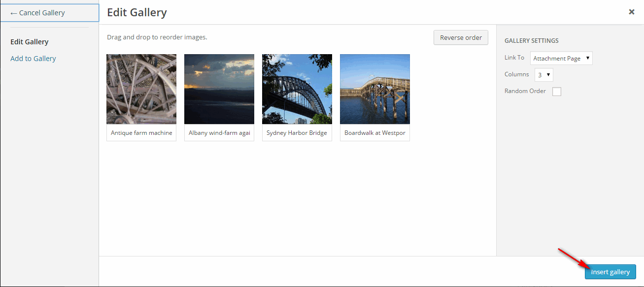Click the blue Insert gallery button
This screenshot has height=287, width=644.
point(610,272)
